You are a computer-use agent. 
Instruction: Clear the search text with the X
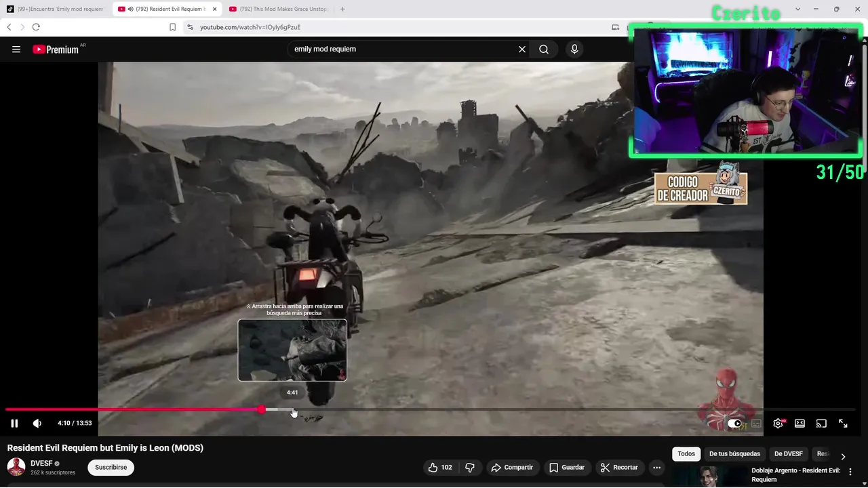point(522,49)
